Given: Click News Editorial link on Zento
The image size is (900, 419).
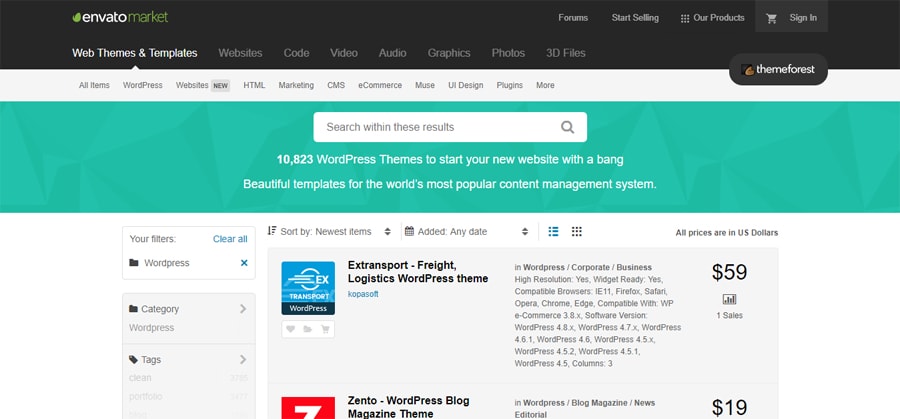Looking at the screenshot, I should coord(585,409).
